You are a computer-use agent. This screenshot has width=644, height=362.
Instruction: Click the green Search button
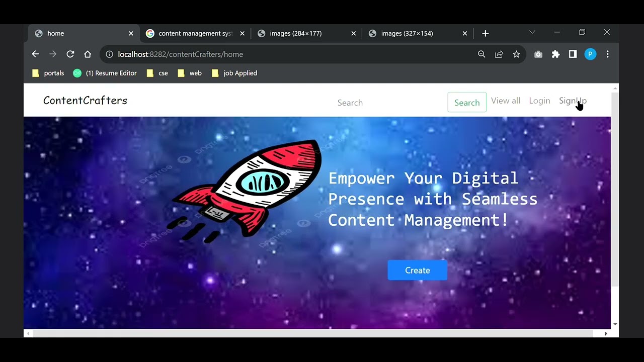coord(467,103)
